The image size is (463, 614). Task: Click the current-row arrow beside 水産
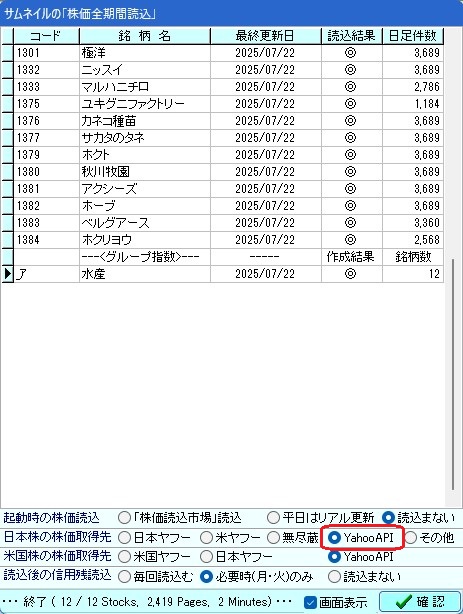pyautogui.click(x=7, y=274)
